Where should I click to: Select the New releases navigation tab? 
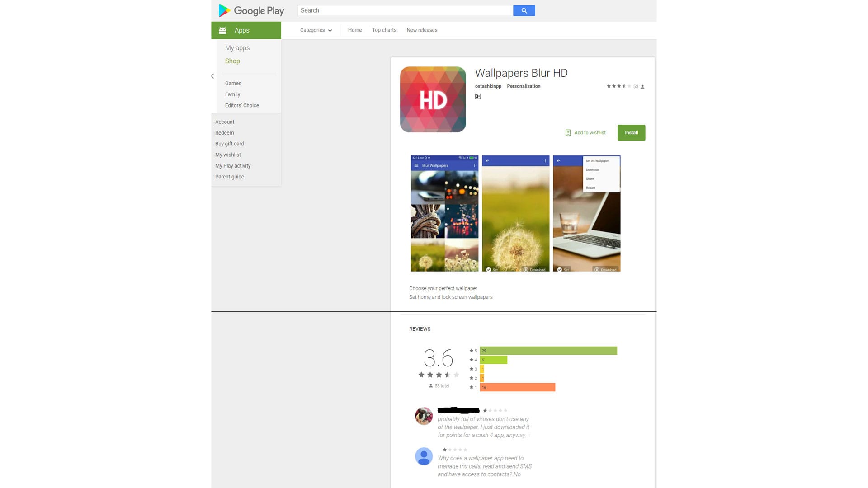point(421,30)
